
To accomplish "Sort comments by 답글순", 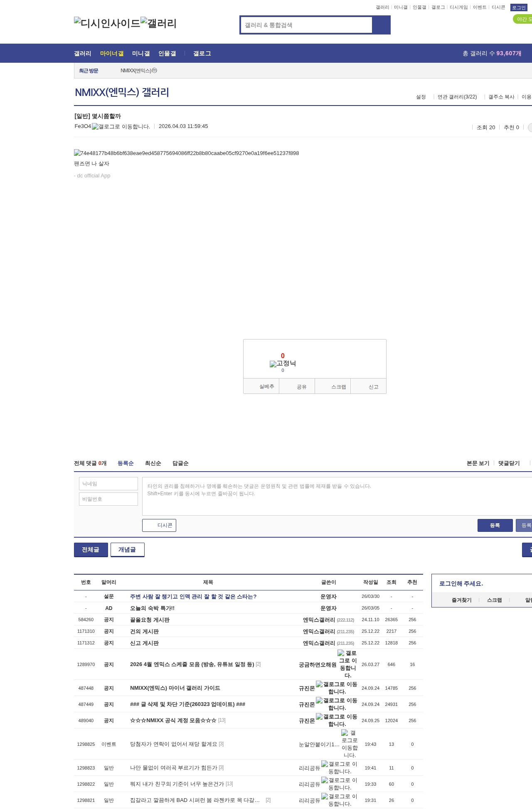I will [180, 463].
